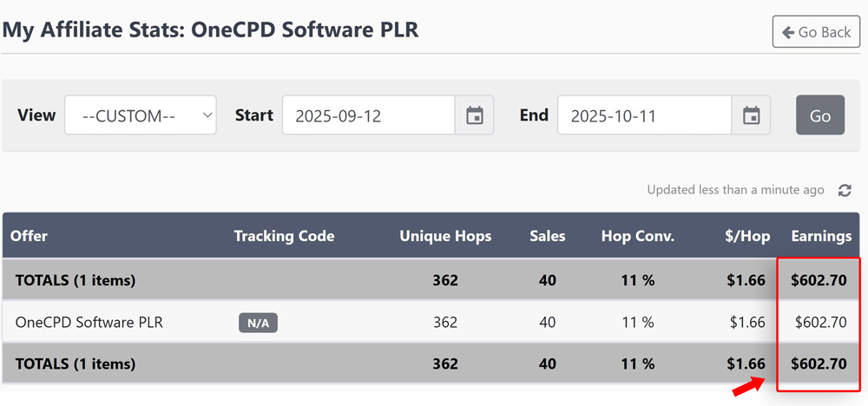Sort by the Sales column header

pyautogui.click(x=547, y=236)
